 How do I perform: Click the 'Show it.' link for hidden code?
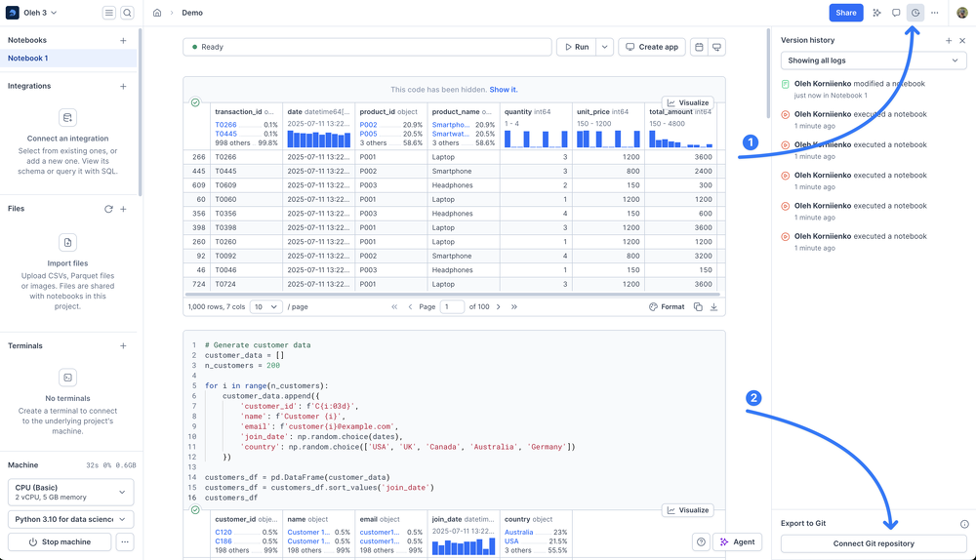504,90
